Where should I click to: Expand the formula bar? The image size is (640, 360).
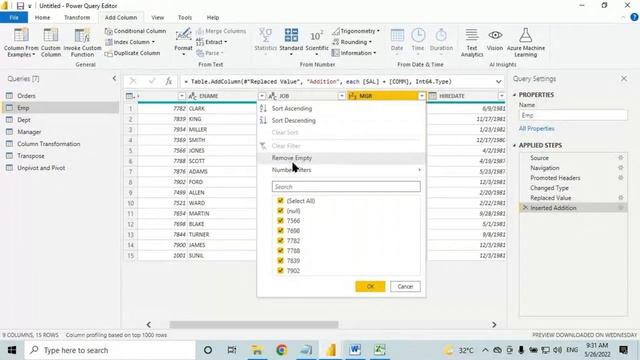(x=498, y=82)
